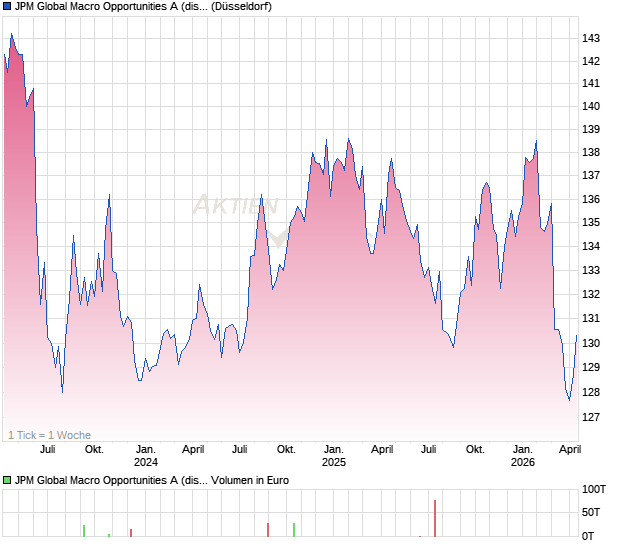The height and width of the screenshot is (546, 620).
Task: Click the Jan. 2024 x-axis label
Action: tap(146, 456)
